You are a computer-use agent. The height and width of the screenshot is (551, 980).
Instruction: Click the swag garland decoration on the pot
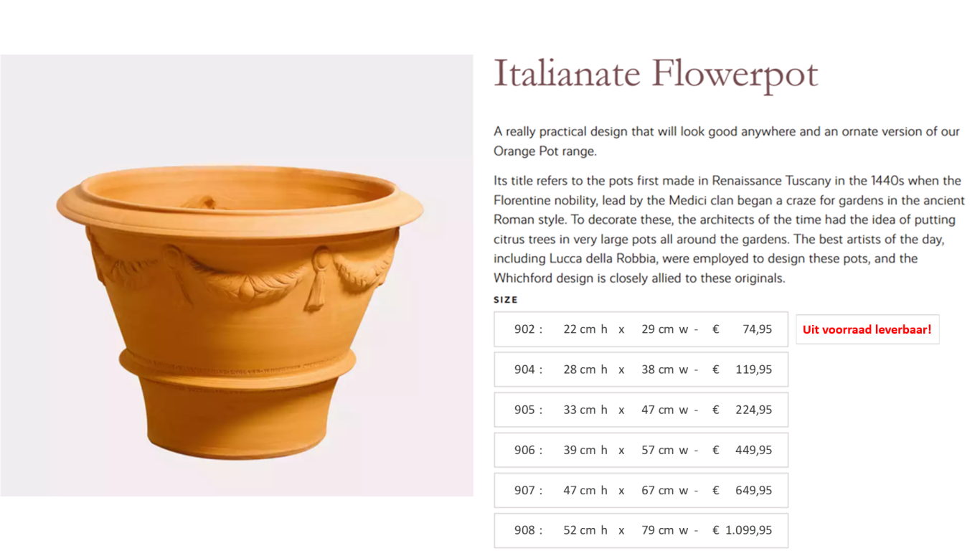(x=244, y=276)
